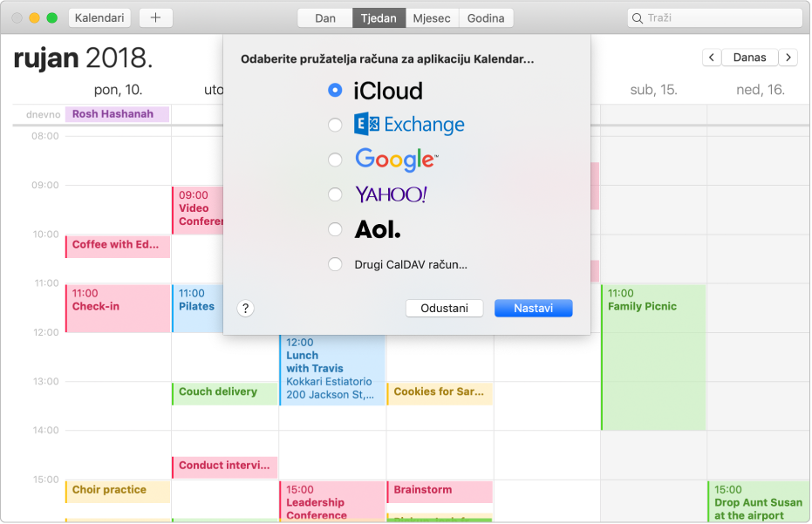Screen dimensions: 812x524
Task: Click the search magnifier icon
Action: tap(638, 18)
